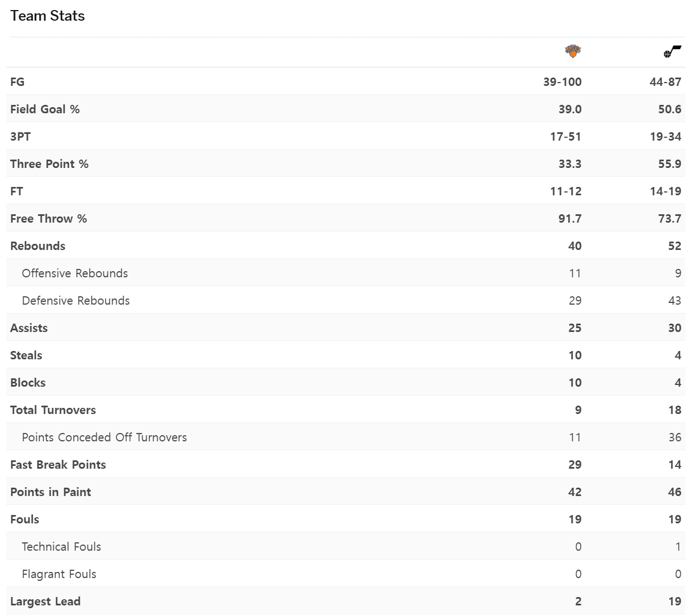Click the FG row label

coord(17,81)
